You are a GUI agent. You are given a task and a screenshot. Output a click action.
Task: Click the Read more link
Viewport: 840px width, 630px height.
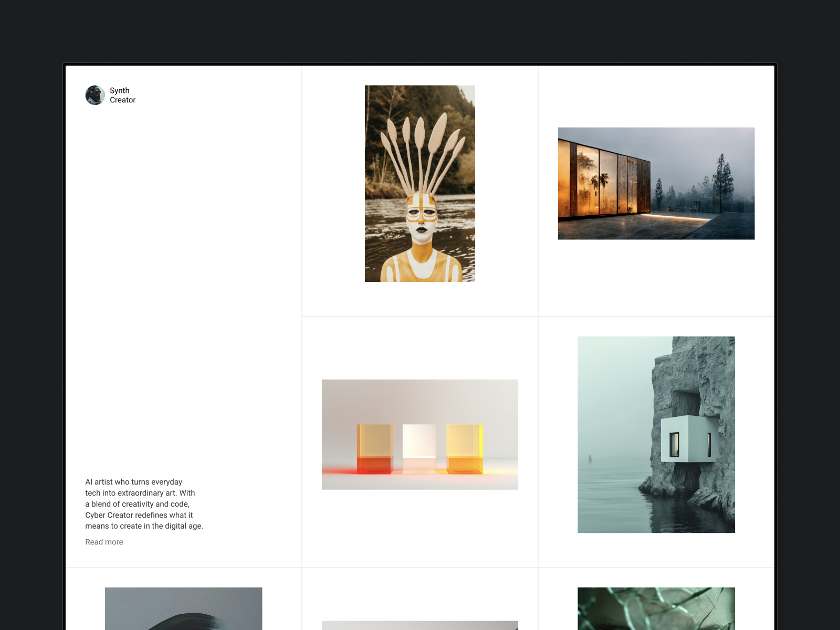click(104, 542)
